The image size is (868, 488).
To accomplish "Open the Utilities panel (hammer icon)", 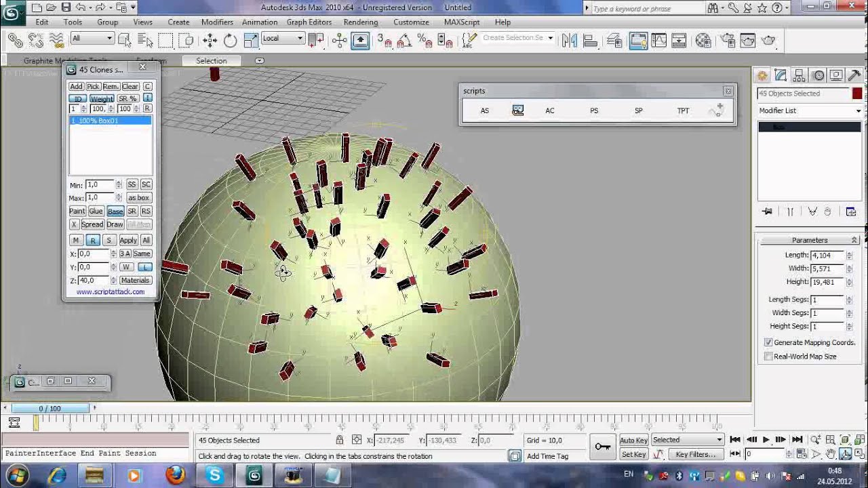I will point(854,75).
